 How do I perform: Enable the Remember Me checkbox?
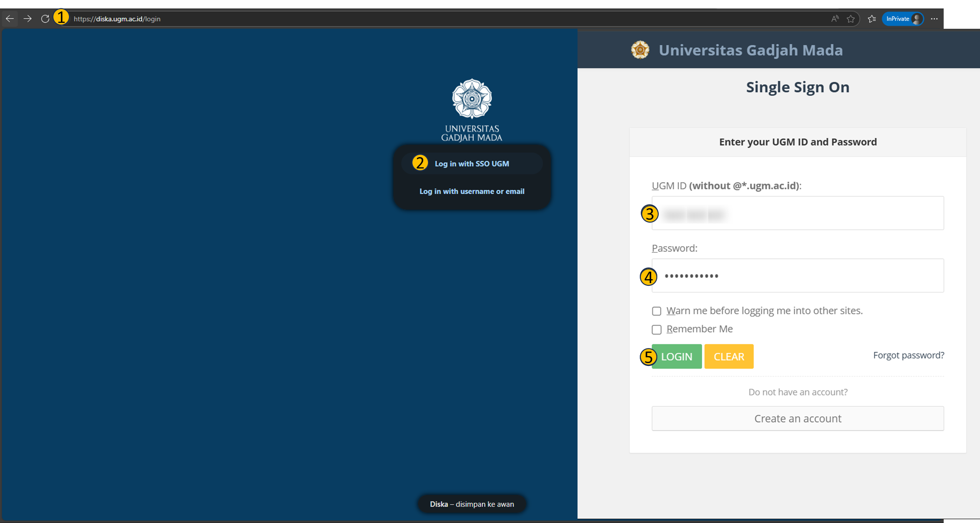point(656,330)
